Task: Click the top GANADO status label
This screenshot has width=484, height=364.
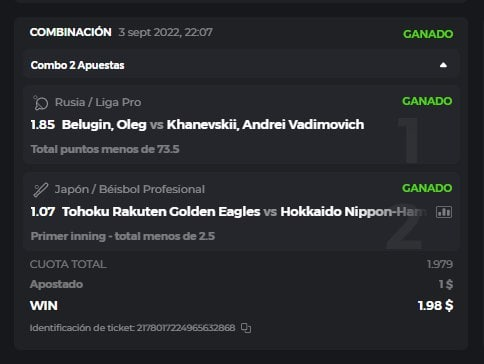Action: pos(428,34)
